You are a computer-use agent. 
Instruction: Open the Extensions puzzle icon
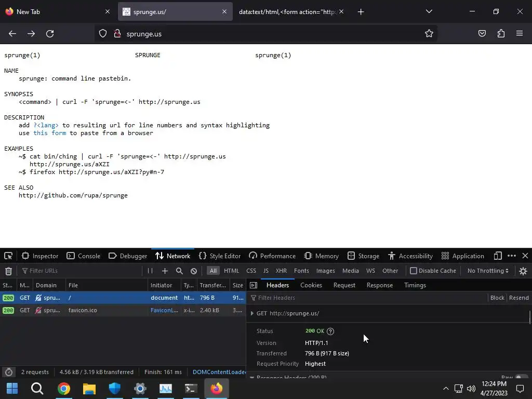(x=501, y=34)
